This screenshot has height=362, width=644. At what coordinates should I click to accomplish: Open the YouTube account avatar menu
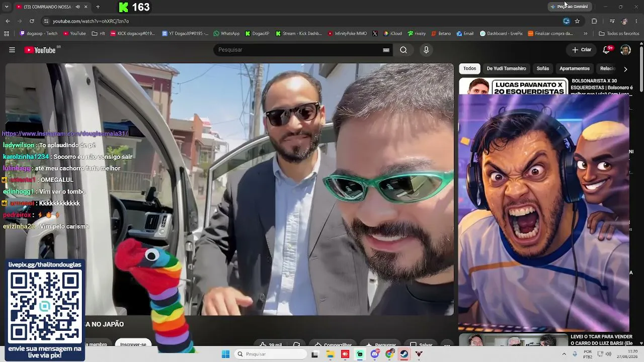[625, 50]
